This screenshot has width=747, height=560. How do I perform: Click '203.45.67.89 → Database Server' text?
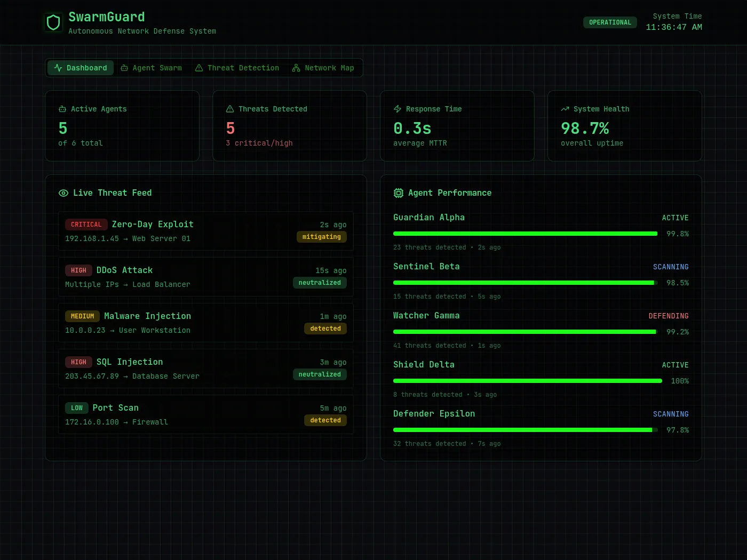tap(132, 376)
